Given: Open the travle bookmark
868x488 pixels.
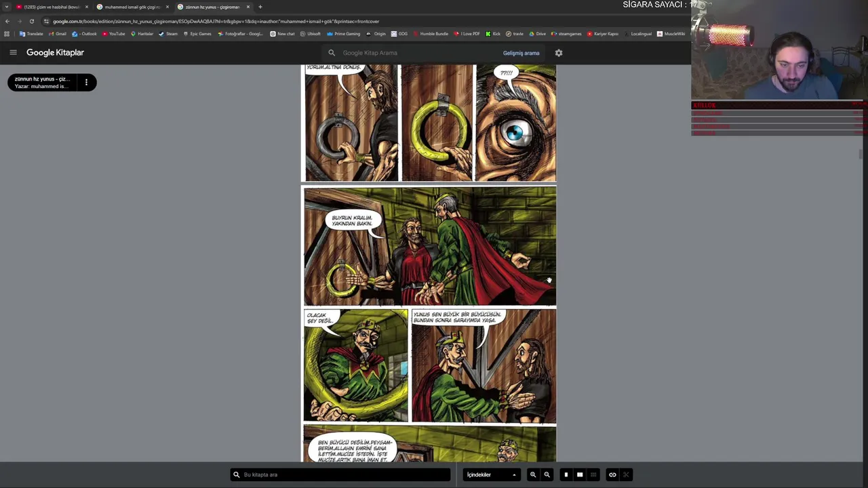Looking at the screenshot, I should tap(515, 34).
